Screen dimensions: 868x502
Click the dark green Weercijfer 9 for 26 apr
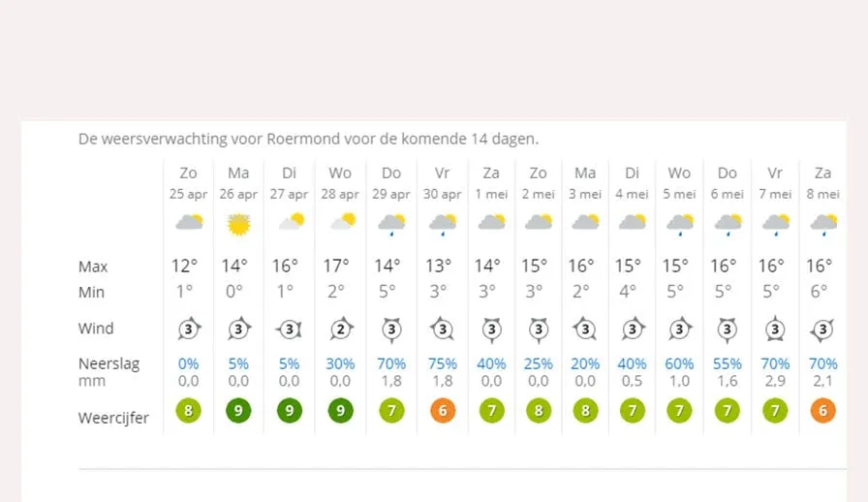click(x=238, y=411)
